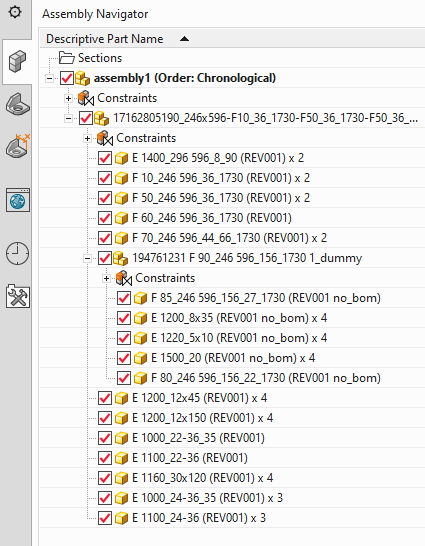Open the Constraint Navigator tab

click(x=17, y=104)
